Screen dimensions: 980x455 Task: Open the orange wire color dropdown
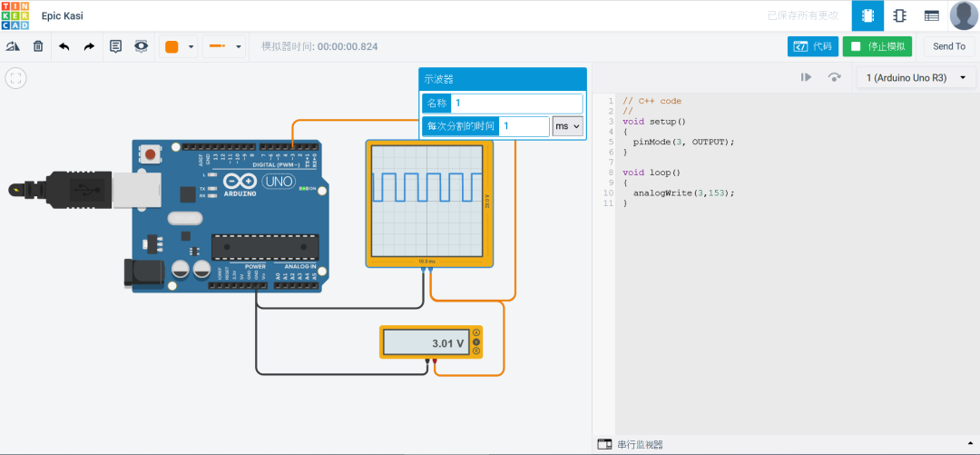179,47
